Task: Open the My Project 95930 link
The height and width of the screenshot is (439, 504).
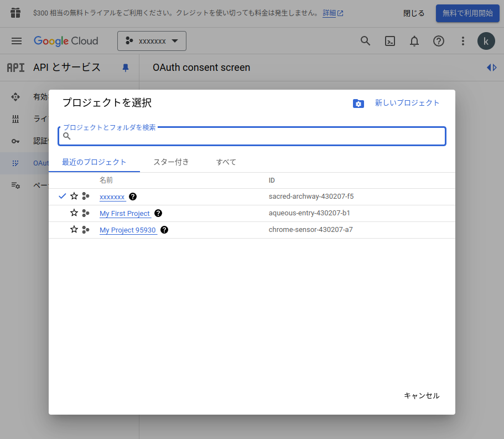Action: tap(128, 230)
